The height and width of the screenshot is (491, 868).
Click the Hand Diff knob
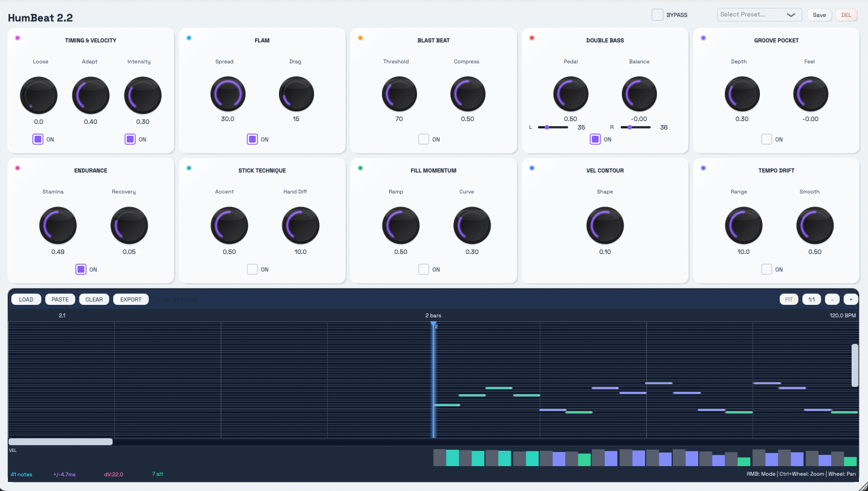tap(300, 225)
